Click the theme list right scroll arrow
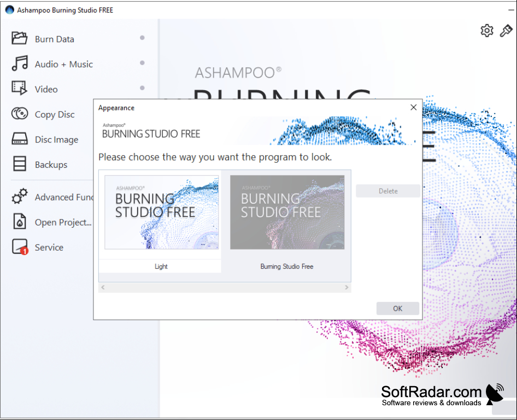 tap(346, 287)
